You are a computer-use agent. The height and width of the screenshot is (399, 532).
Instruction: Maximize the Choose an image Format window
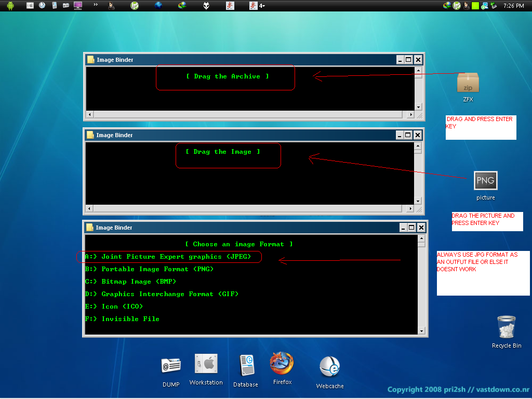411,228
